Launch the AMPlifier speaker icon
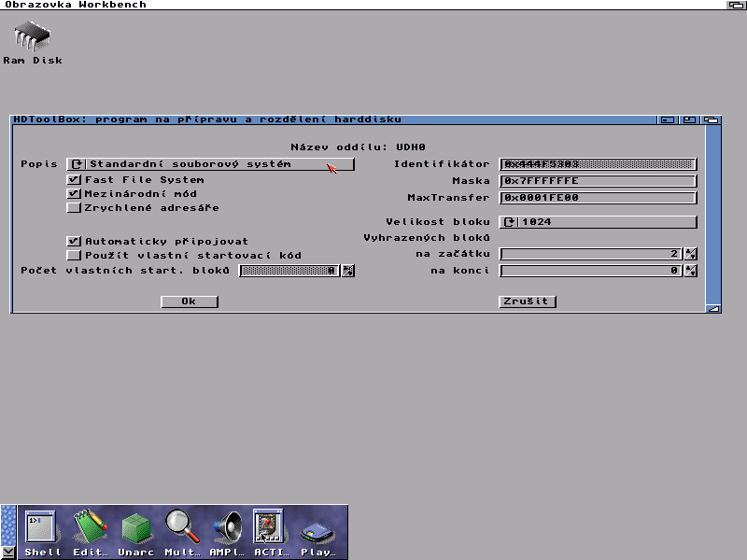This screenshot has height=560, width=747. click(226, 528)
